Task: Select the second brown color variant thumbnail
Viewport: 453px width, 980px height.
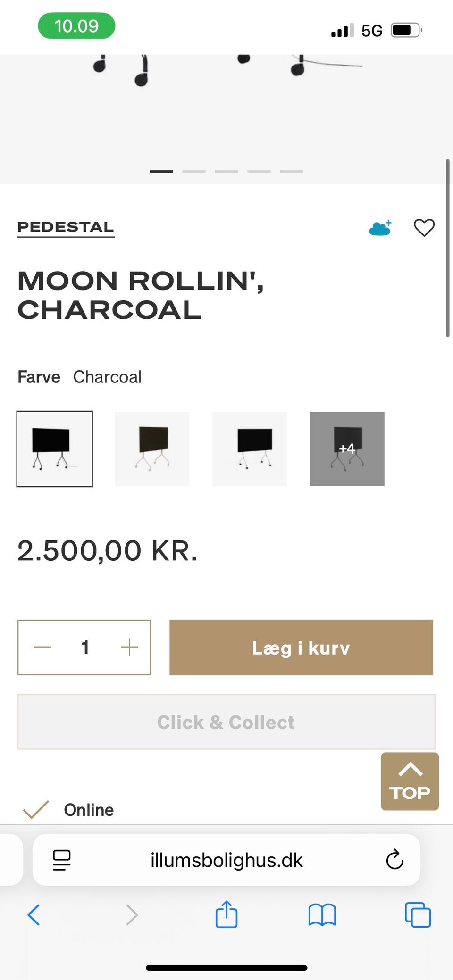Action: [x=152, y=448]
